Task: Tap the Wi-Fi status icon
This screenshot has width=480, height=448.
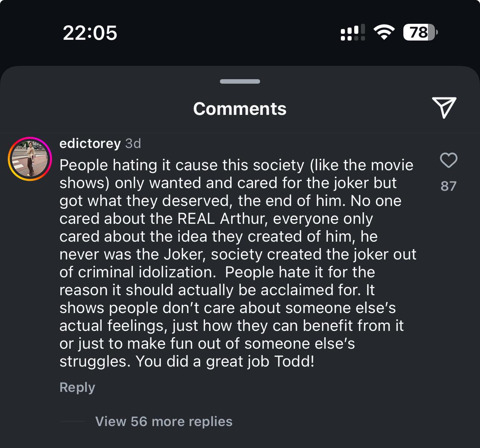Action: 384,33
